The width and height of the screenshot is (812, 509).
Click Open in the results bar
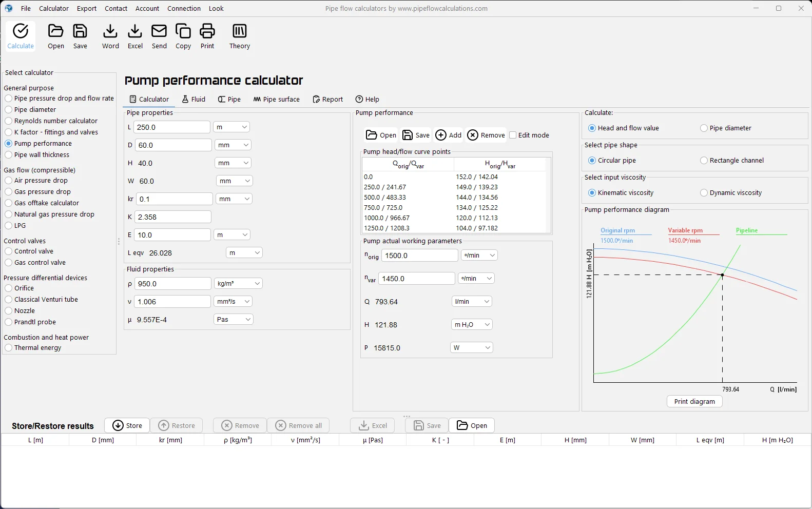pyautogui.click(x=472, y=425)
